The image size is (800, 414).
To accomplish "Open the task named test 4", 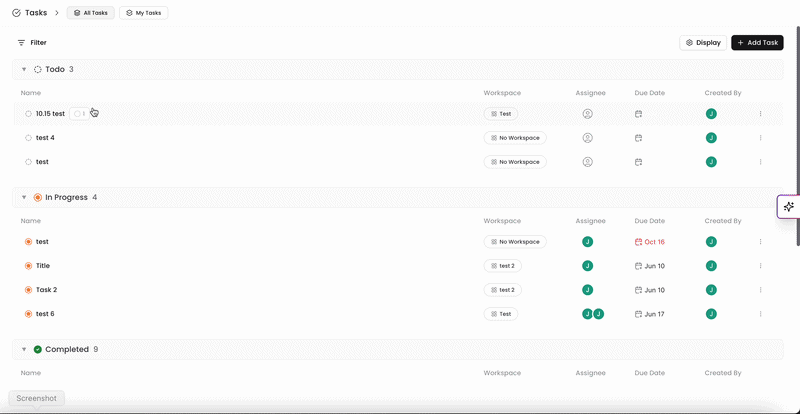I will 45,138.
